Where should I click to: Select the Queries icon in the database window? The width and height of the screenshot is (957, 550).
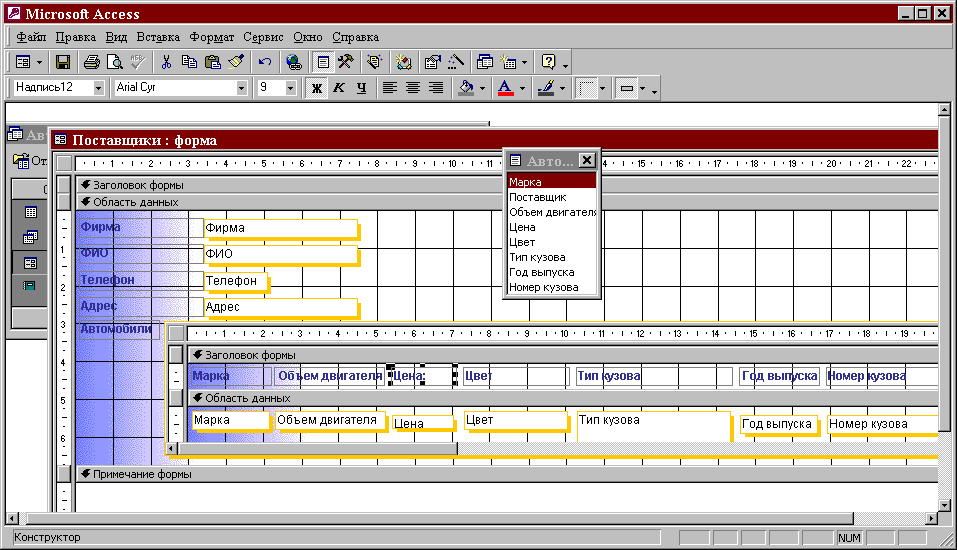point(31,237)
